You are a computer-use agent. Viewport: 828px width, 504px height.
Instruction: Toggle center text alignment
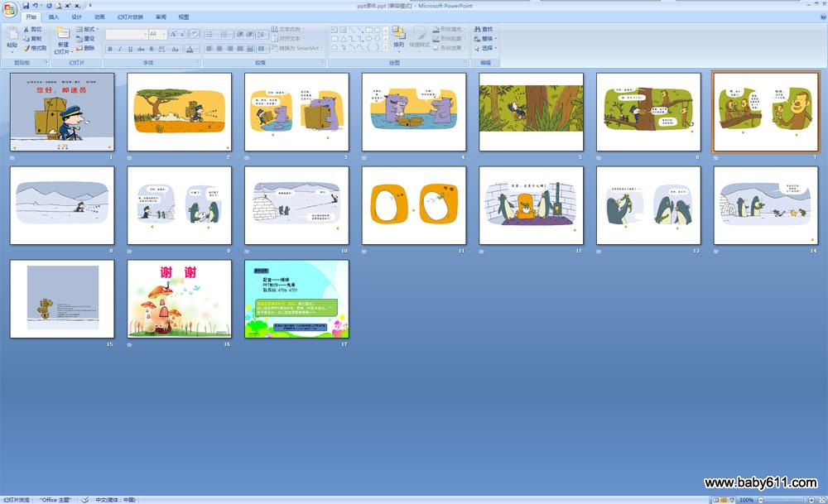[x=219, y=49]
